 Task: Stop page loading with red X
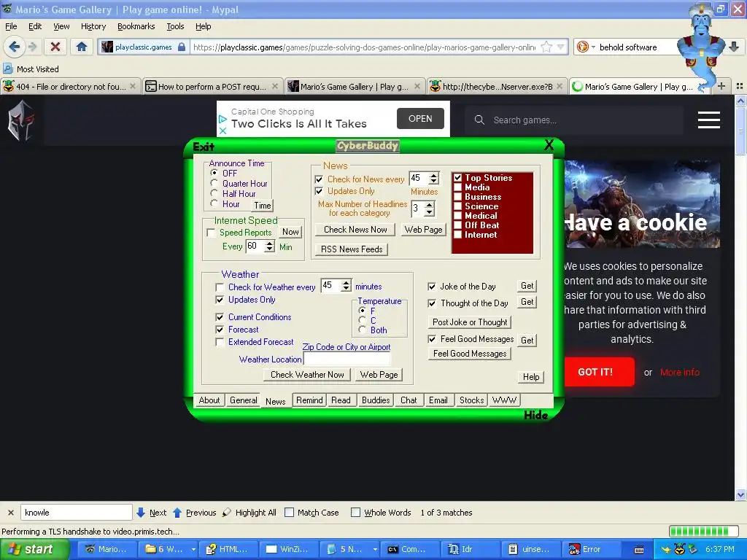55,47
